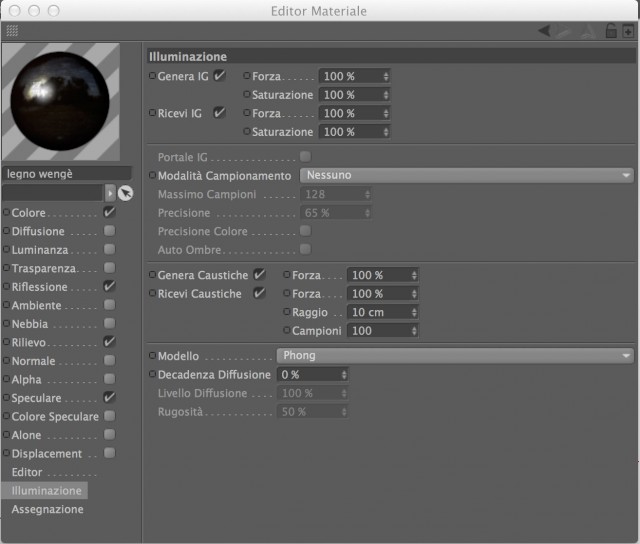Image resolution: width=640 pixels, height=544 pixels.
Task: Toggle the Colore channel checkbox
Action: pos(109,212)
